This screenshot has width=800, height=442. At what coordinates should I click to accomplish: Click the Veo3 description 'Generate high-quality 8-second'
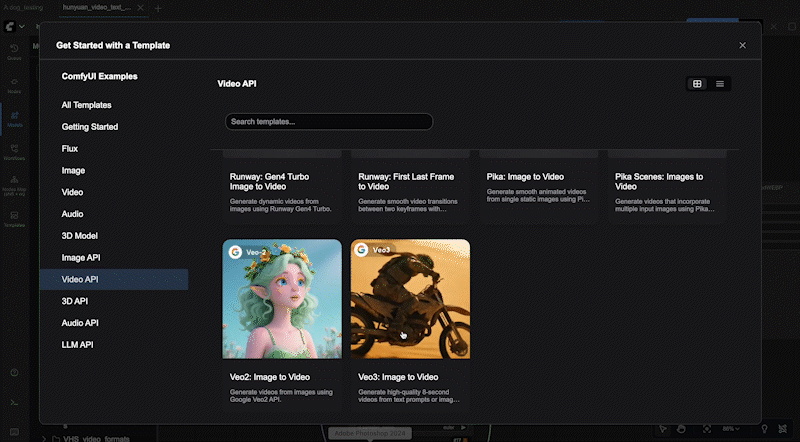409,396
